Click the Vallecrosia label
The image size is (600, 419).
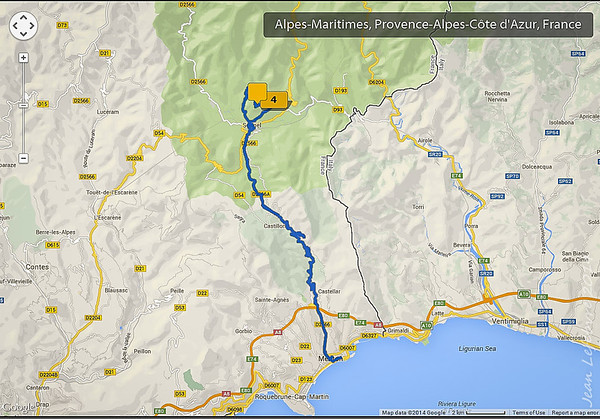coord(571,337)
